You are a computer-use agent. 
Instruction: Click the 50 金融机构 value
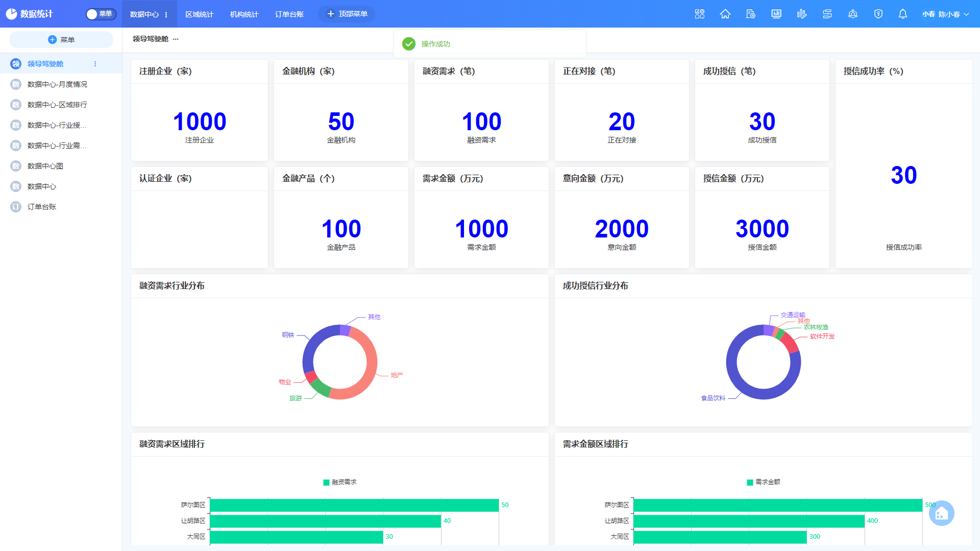341,122
